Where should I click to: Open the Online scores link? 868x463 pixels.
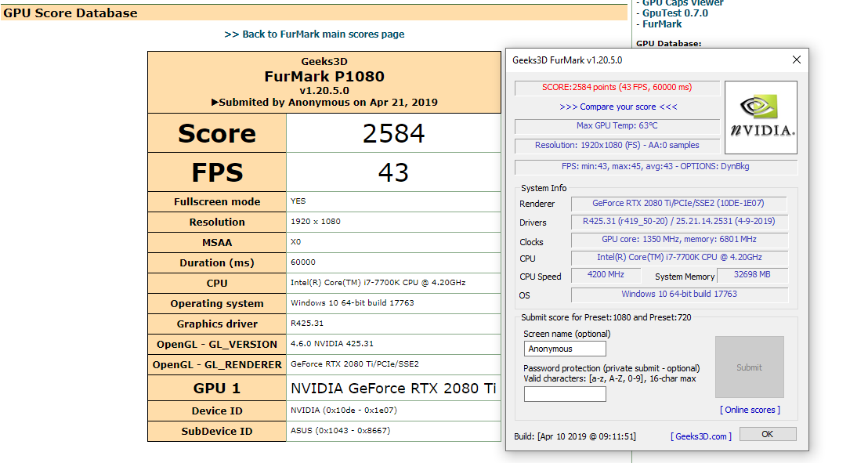pos(750,410)
